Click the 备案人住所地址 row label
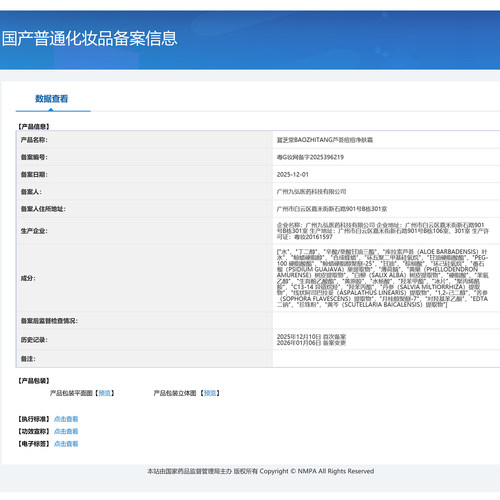 click(43, 209)
